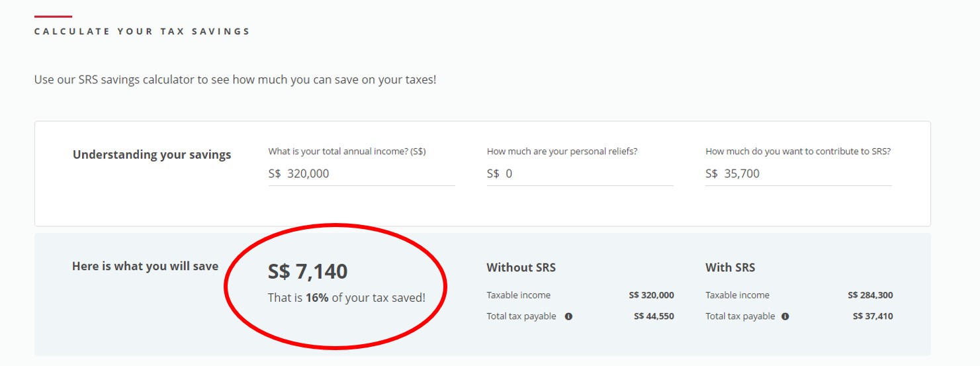The width and height of the screenshot is (980, 366).
Task: Click the personal reliefs input field
Action: coord(580,174)
